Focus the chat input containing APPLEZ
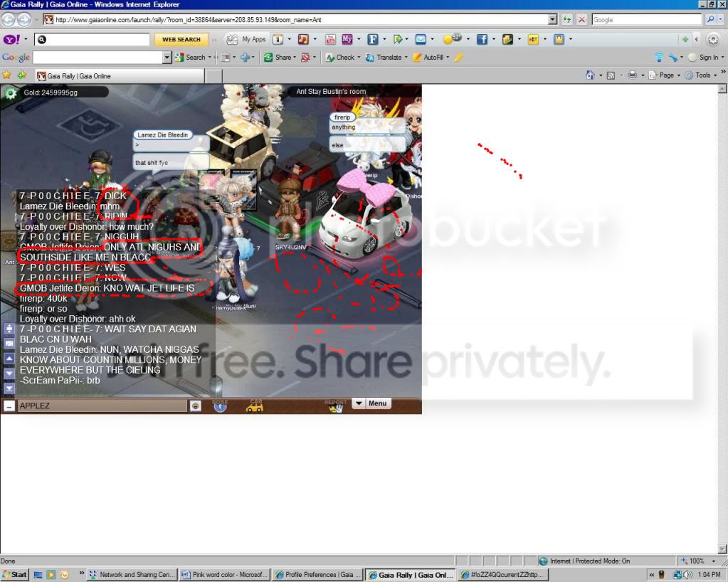 pos(102,406)
